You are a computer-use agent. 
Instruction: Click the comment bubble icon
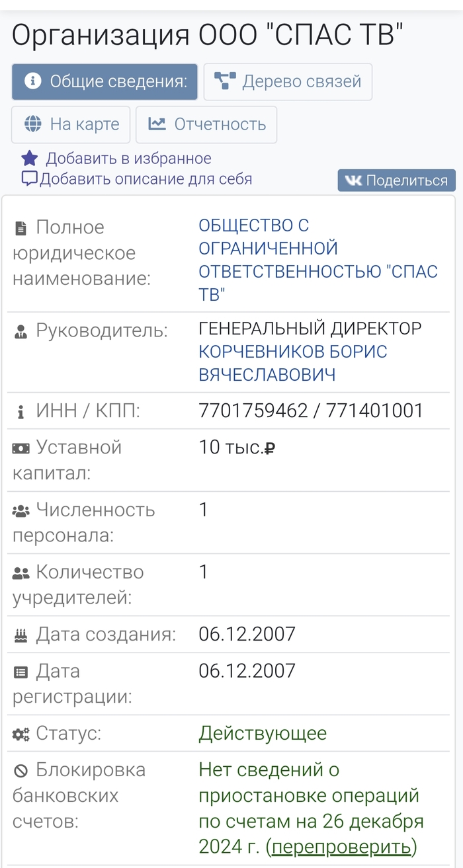click(30, 178)
